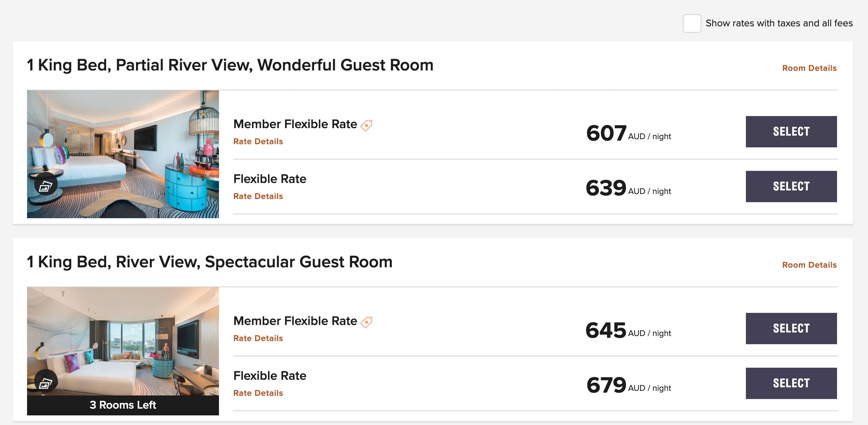Click the River View Spectacular room photo
Screen dimensions: 868x425
click(123, 338)
